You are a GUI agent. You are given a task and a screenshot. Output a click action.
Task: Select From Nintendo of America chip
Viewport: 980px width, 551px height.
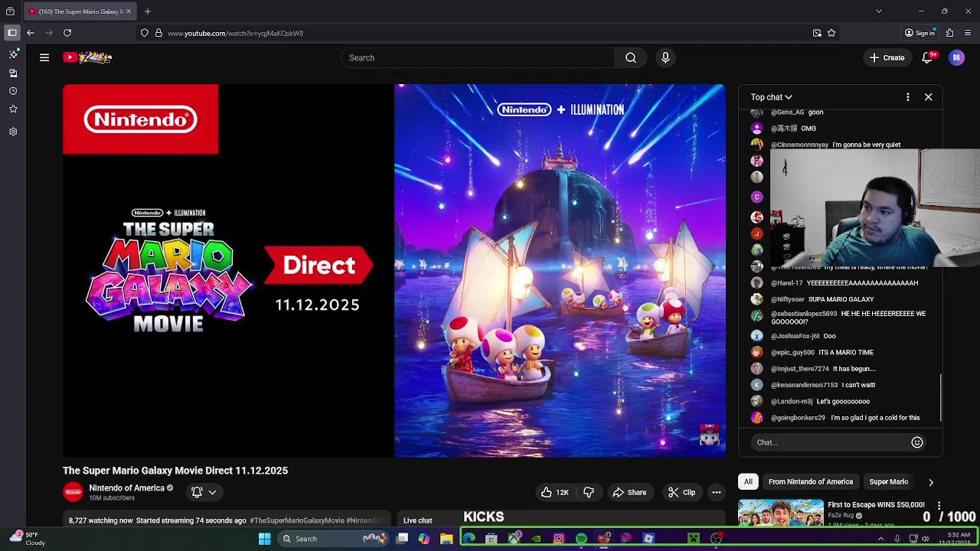pyautogui.click(x=811, y=481)
